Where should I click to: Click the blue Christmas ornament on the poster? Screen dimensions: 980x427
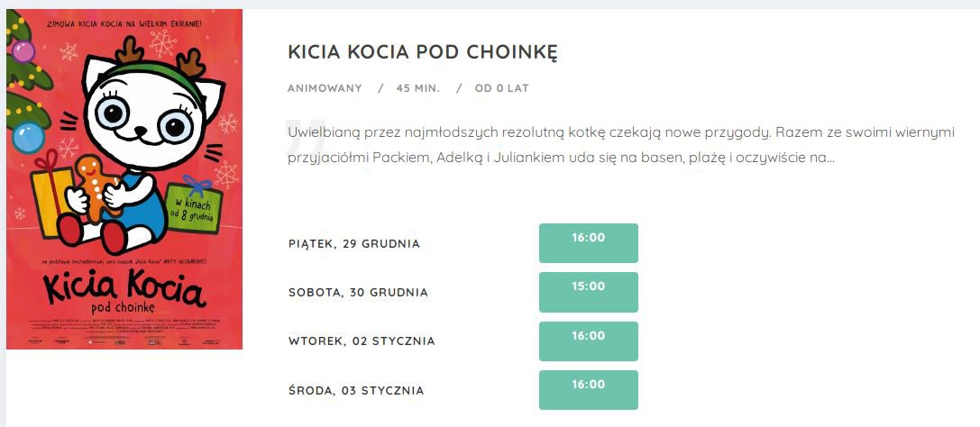29,138
